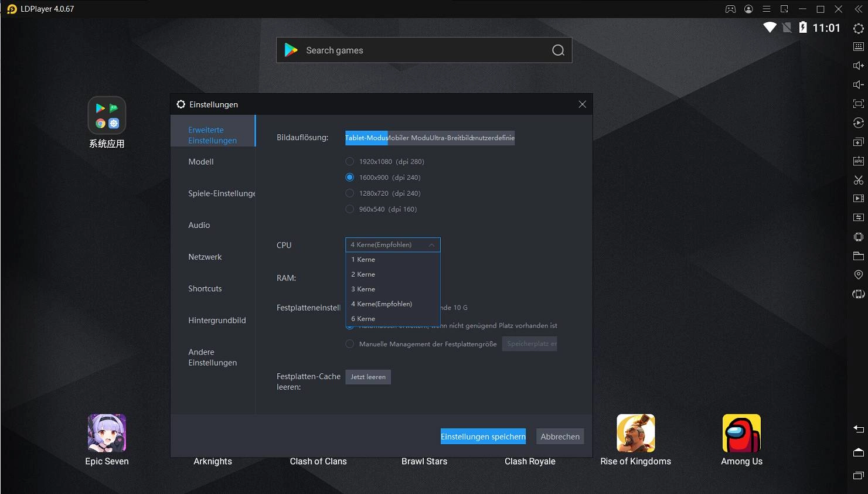Click the rotate screen icon
This screenshot has width=868, height=494.
tap(859, 294)
